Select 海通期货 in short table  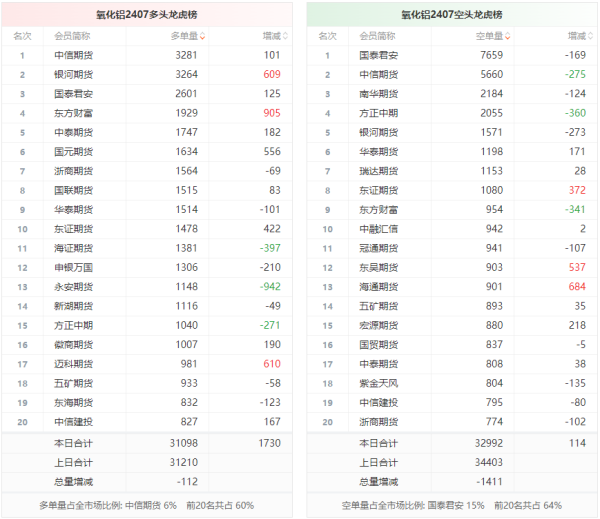378,287
